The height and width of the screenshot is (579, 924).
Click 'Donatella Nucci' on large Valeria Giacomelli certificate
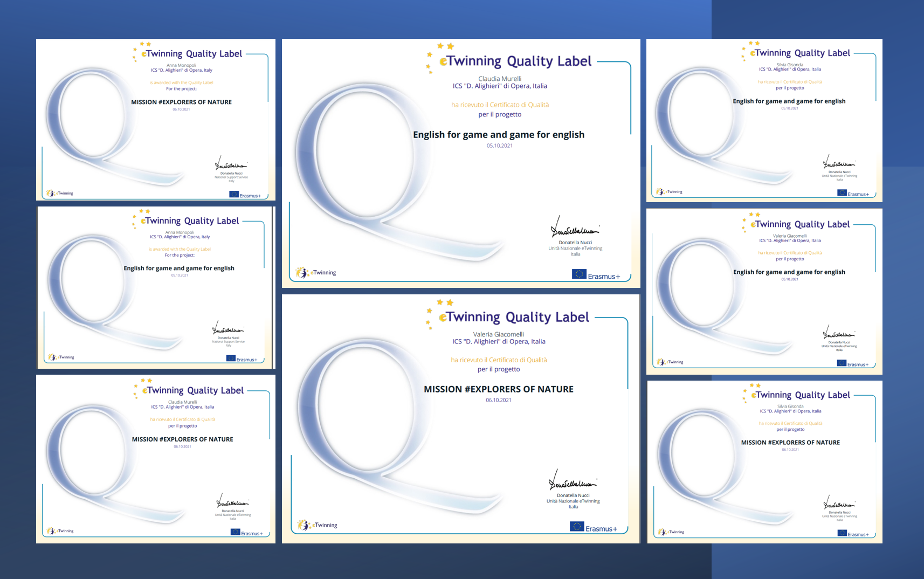tap(573, 495)
